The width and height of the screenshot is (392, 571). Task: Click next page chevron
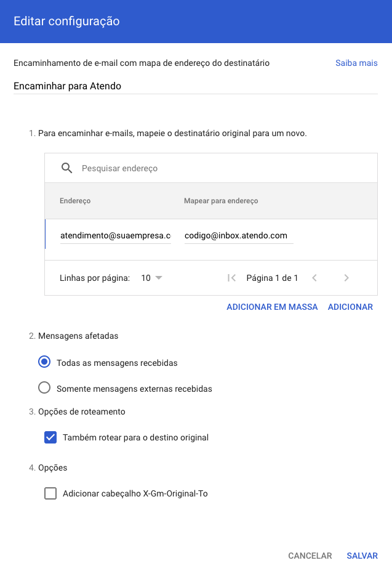[346, 278]
